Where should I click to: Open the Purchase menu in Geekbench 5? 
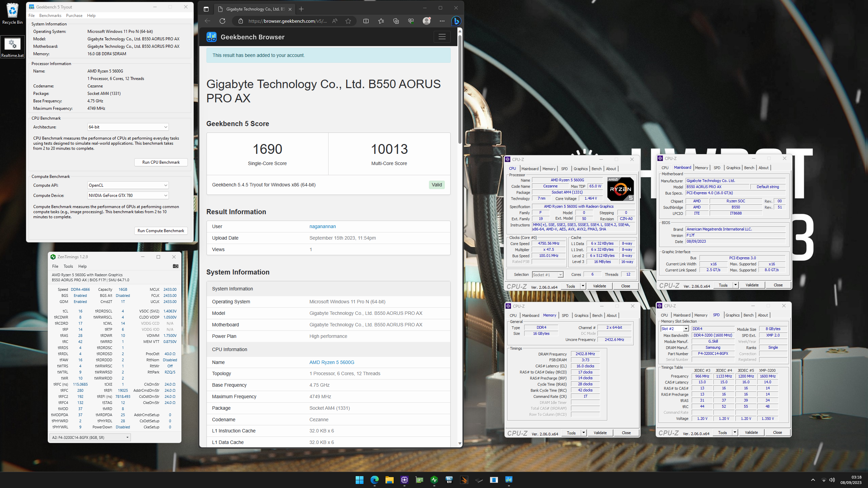pos(74,16)
